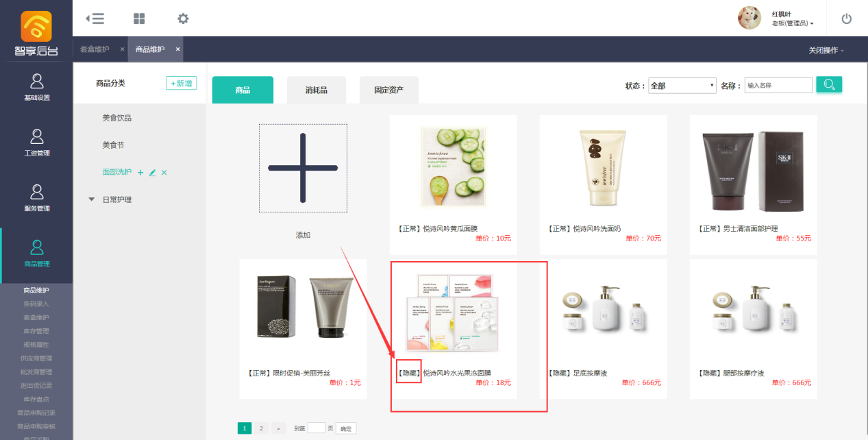Open the grid view icon in the top bar
Image resolution: width=868 pixels, height=440 pixels.
pos(139,19)
